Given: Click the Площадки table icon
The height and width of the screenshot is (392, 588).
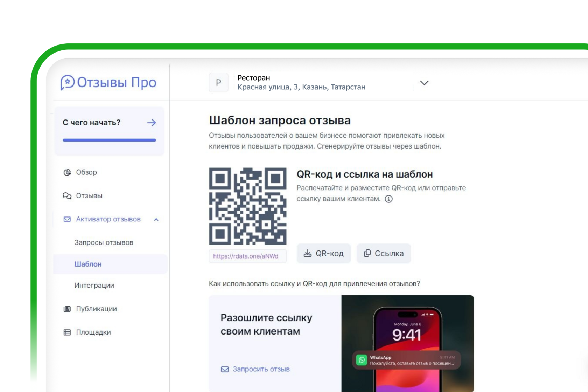Looking at the screenshot, I should (x=67, y=332).
